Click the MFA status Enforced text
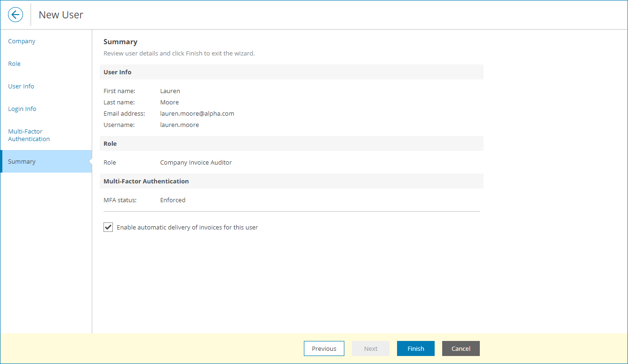 173,200
